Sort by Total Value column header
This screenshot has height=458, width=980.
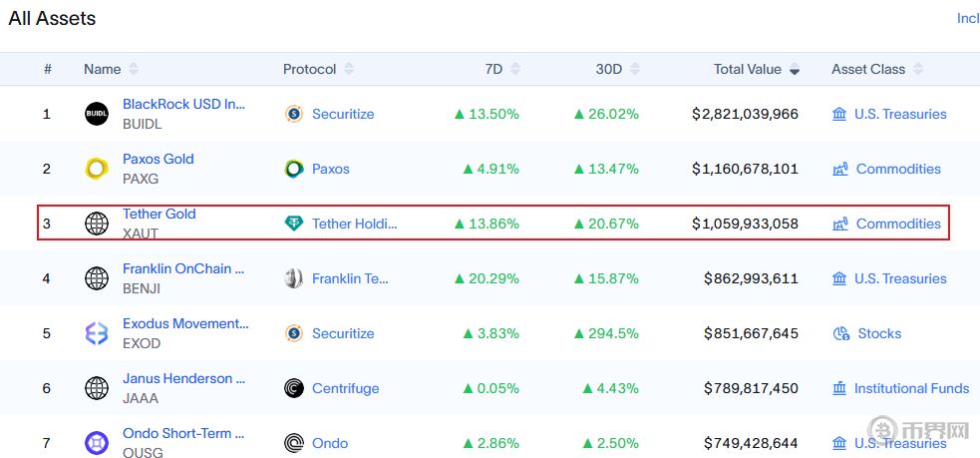click(x=756, y=70)
